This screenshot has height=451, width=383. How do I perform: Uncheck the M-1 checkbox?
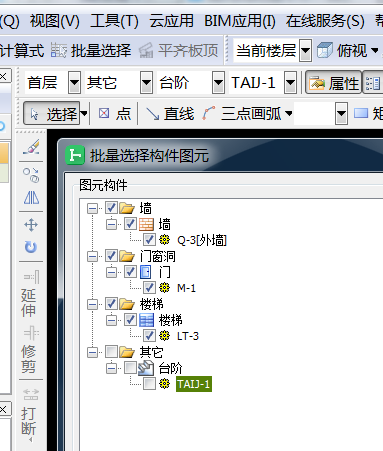(x=149, y=287)
